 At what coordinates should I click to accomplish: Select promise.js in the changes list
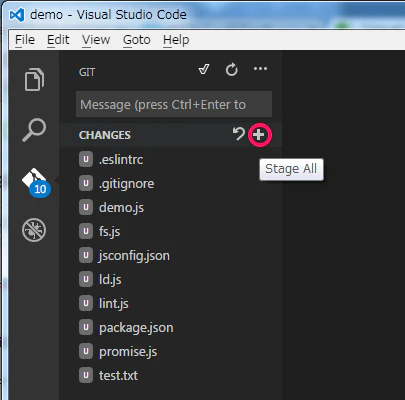(x=171, y=351)
